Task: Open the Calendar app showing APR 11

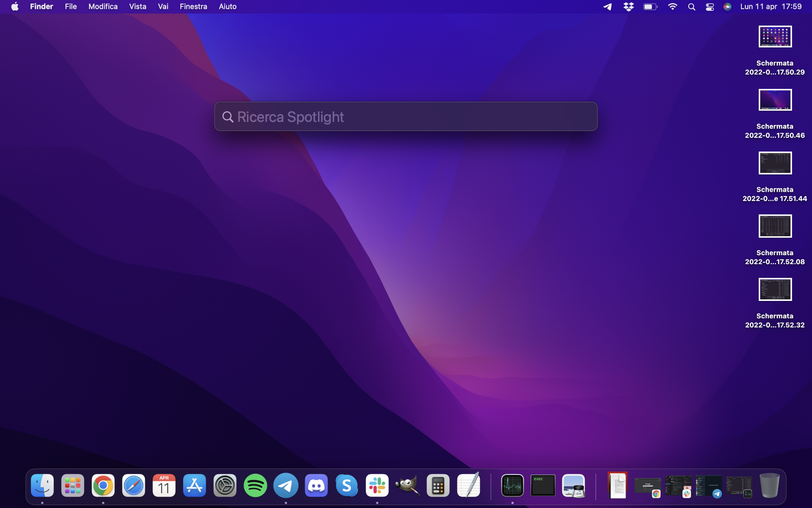Action: [164, 486]
